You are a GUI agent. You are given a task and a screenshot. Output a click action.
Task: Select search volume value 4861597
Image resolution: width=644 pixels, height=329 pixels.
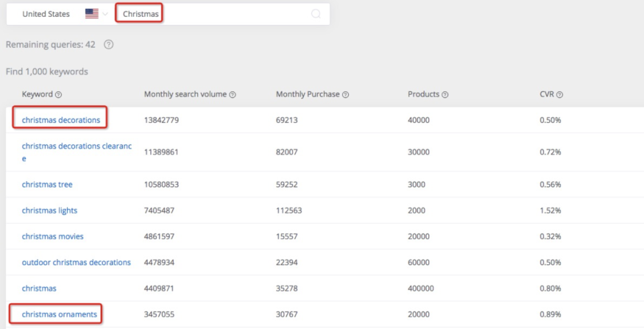coord(159,237)
